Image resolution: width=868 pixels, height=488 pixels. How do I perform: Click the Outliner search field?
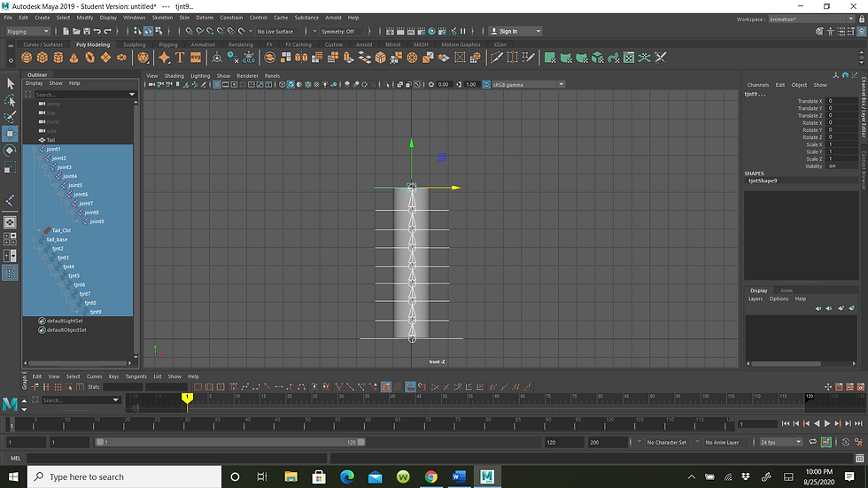pos(84,95)
